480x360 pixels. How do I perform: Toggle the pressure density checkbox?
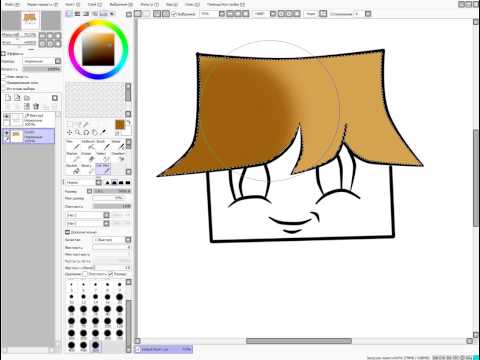85,274
